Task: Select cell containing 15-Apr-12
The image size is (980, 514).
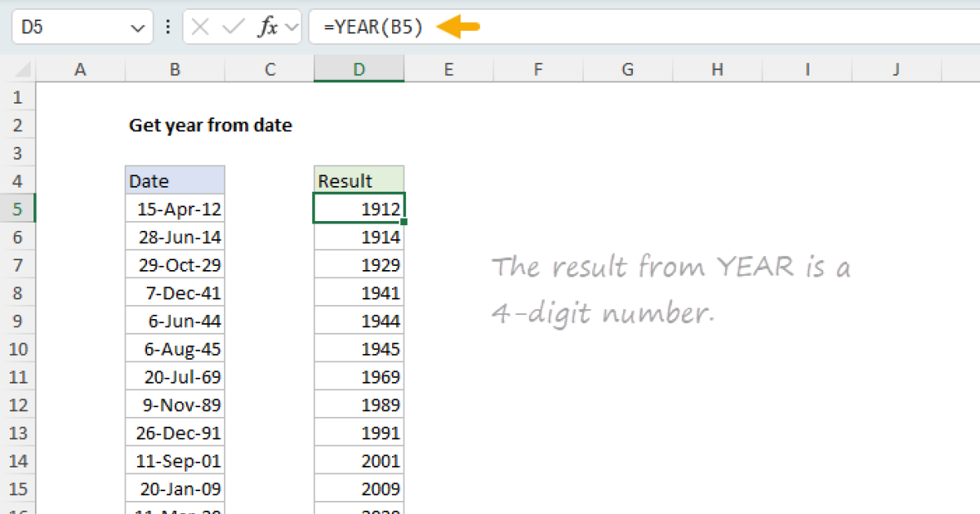Action: [x=175, y=210]
